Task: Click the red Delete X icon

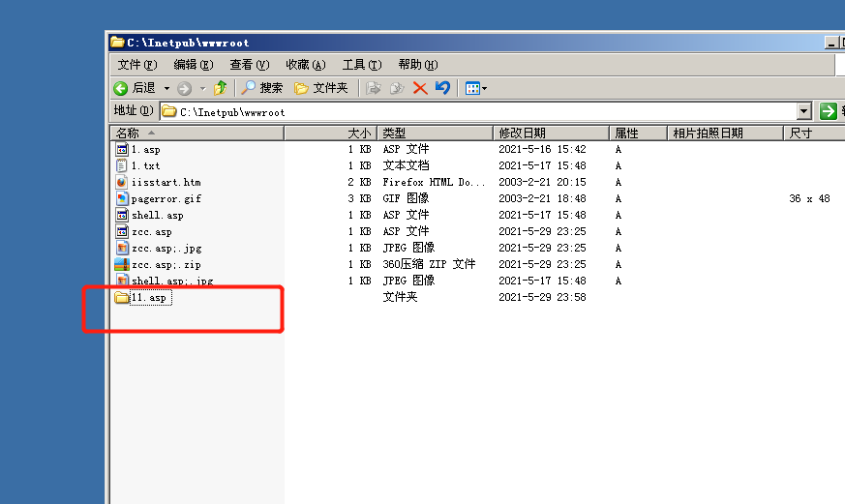Action: click(420, 88)
